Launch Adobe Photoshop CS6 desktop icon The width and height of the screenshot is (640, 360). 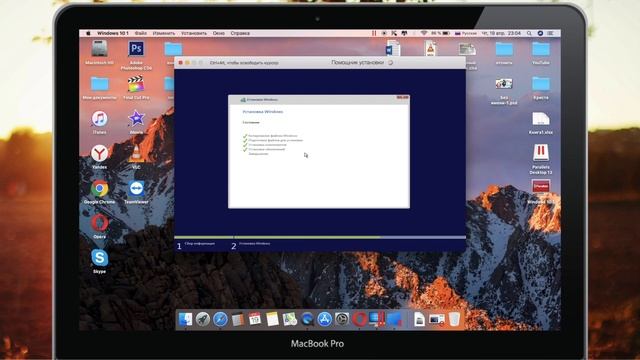[136, 49]
